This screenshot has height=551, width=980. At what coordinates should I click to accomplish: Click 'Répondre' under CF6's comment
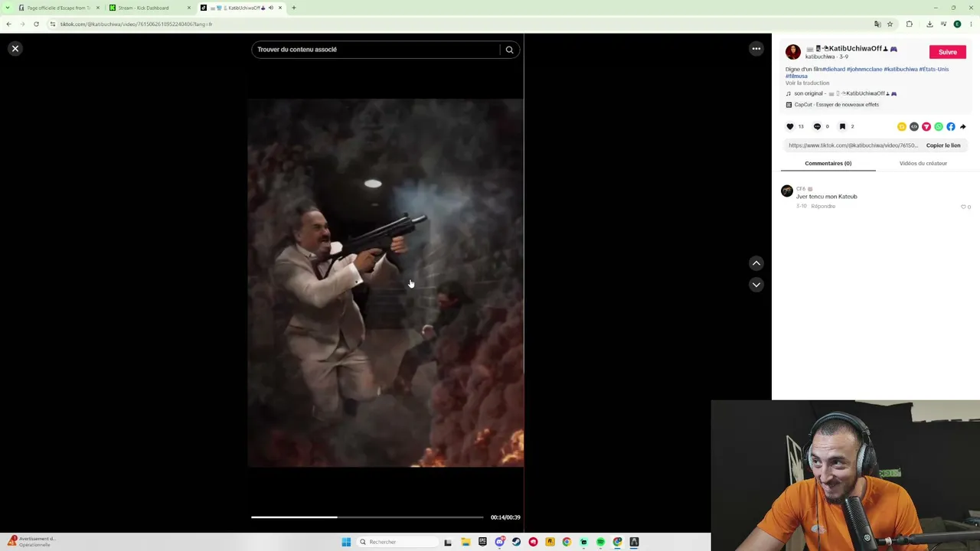click(x=823, y=207)
